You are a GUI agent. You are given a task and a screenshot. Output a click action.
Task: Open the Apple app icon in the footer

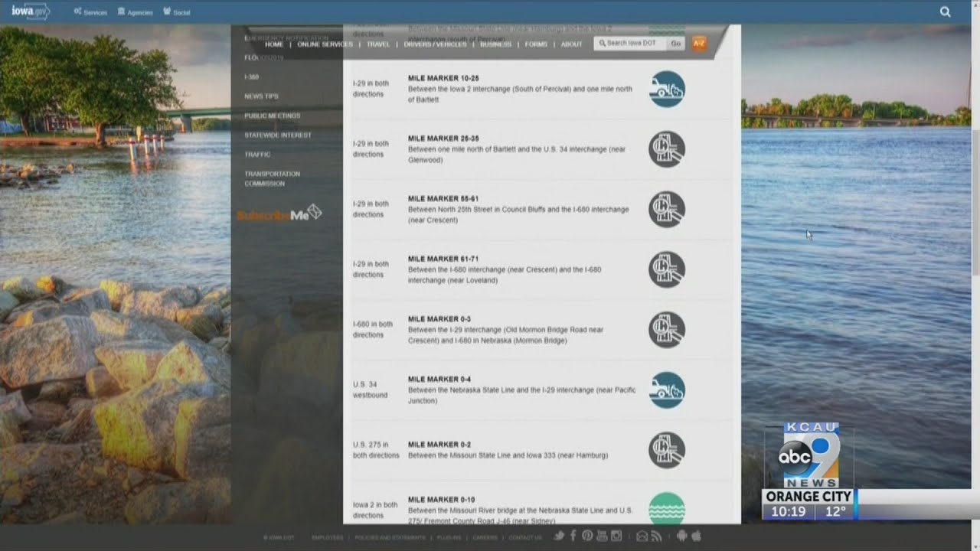pos(697,536)
